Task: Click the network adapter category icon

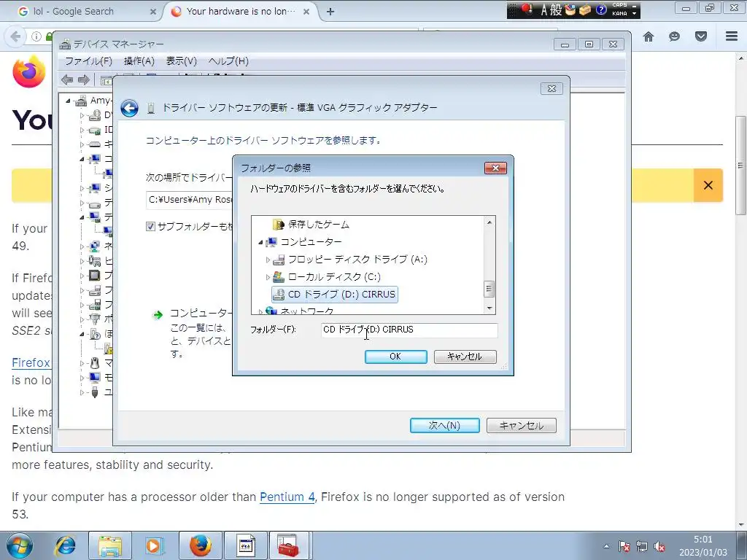Action: (x=95, y=246)
